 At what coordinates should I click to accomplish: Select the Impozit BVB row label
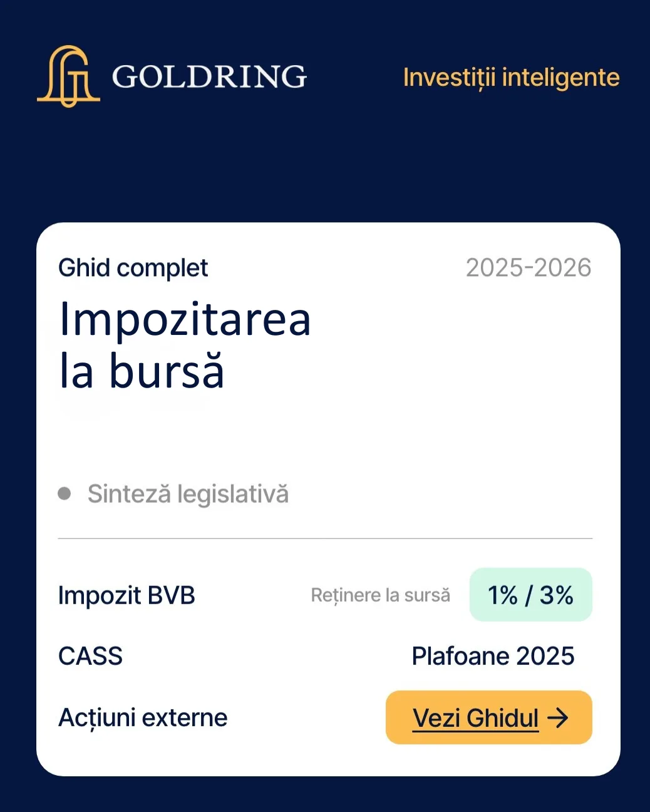pos(126,595)
